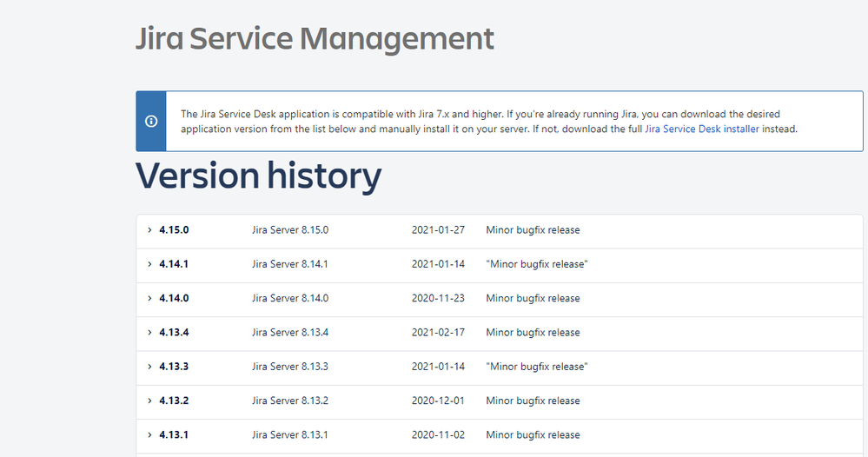The height and width of the screenshot is (457, 868).
Task: Click the Jira Server 8.13.3 compatibility text
Action: 290,367
